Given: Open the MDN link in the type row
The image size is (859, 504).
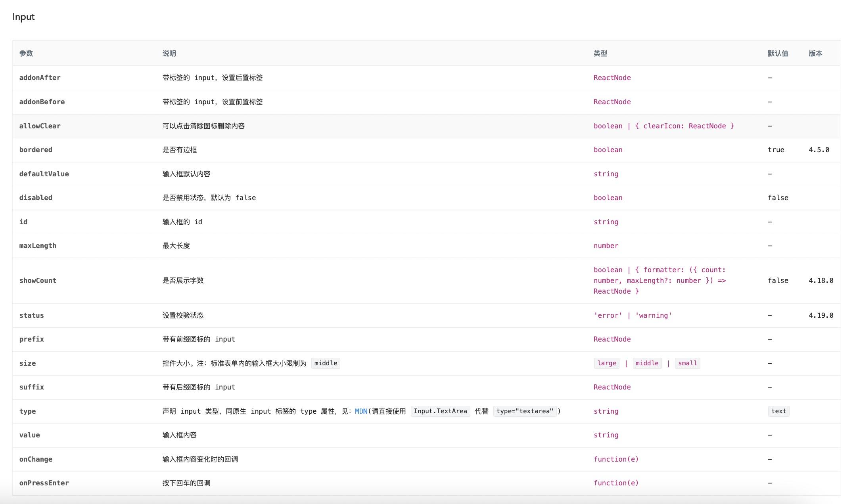Looking at the screenshot, I should (361, 411).
